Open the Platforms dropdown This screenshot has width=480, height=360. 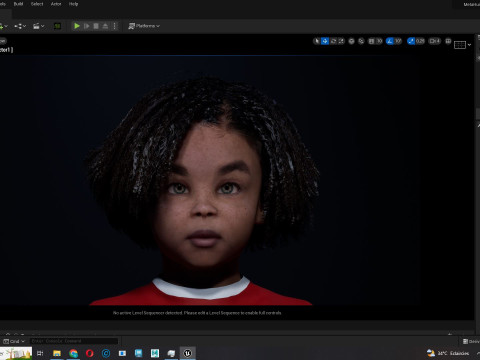tap(144, 26)
